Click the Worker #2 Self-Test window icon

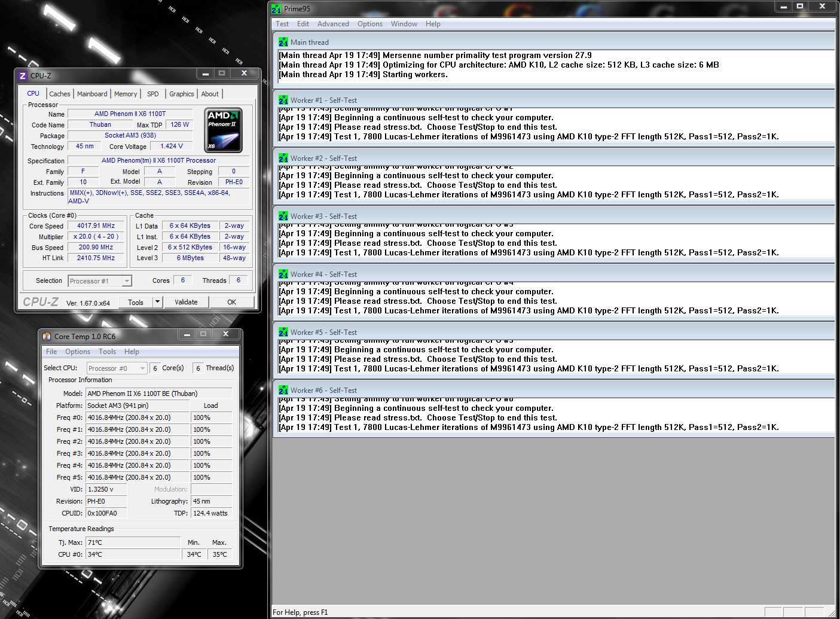coord(283,158)
